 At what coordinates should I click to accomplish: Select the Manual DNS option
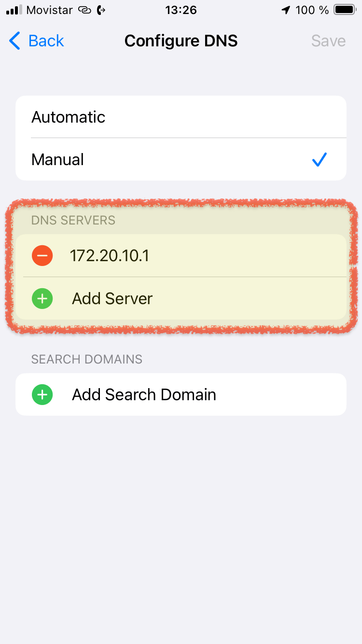(181, 159)
